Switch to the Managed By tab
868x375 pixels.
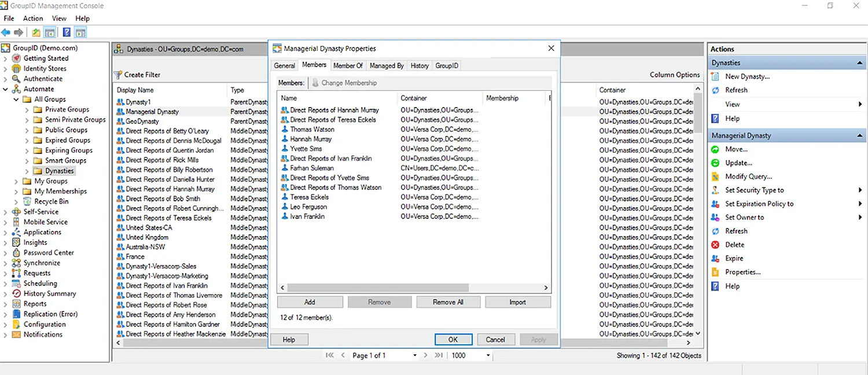click(x=387, y=66)
